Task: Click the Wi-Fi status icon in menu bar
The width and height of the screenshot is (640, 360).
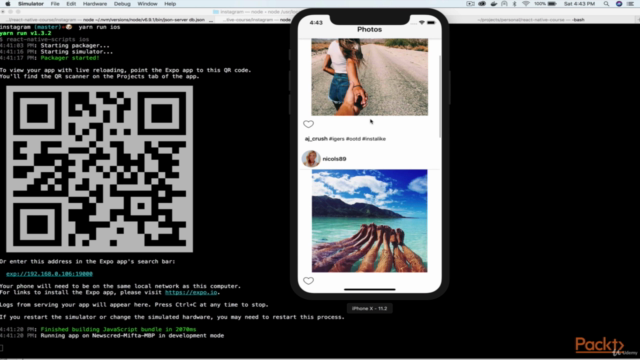Action: [x=526, y=4]
